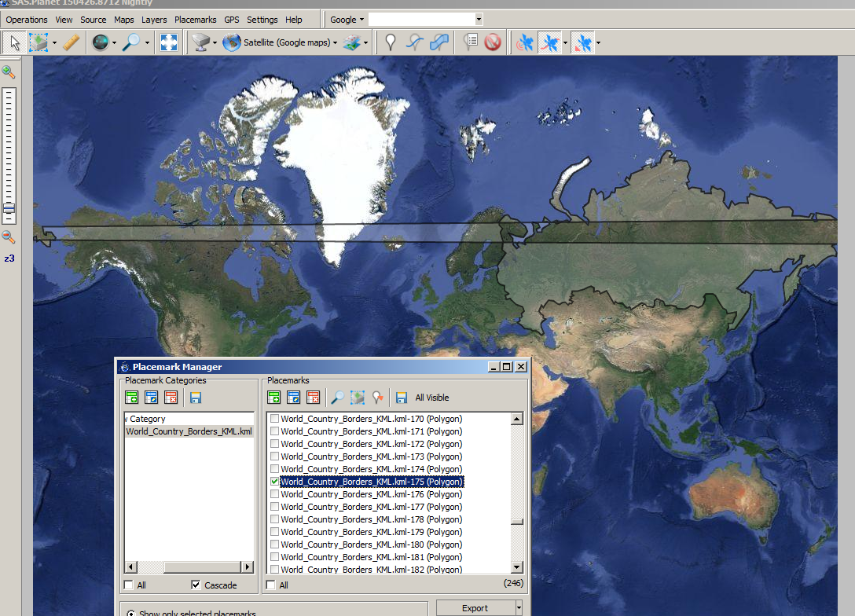Click the red hide placemarks icon
Screen dimensions: 855x616
click(x=493, y=42)
